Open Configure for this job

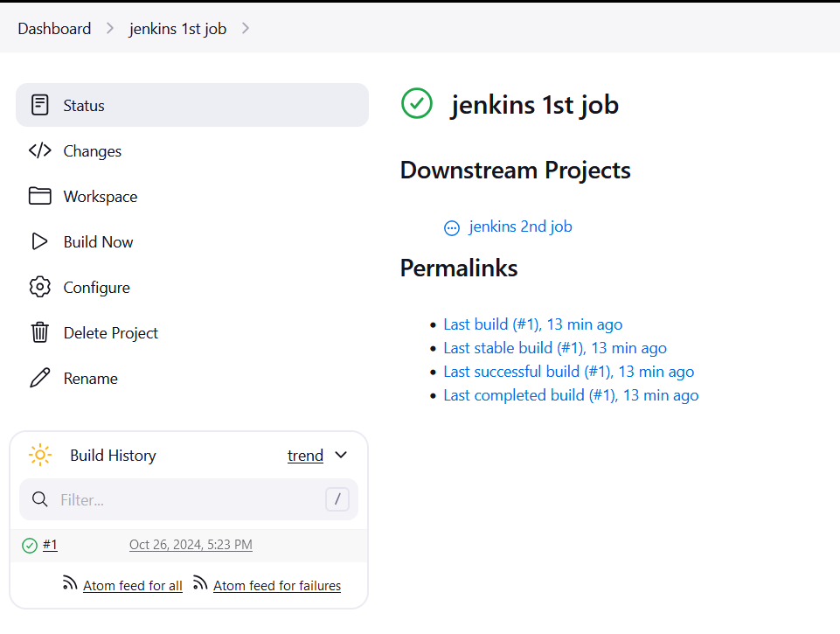(96, 288)
